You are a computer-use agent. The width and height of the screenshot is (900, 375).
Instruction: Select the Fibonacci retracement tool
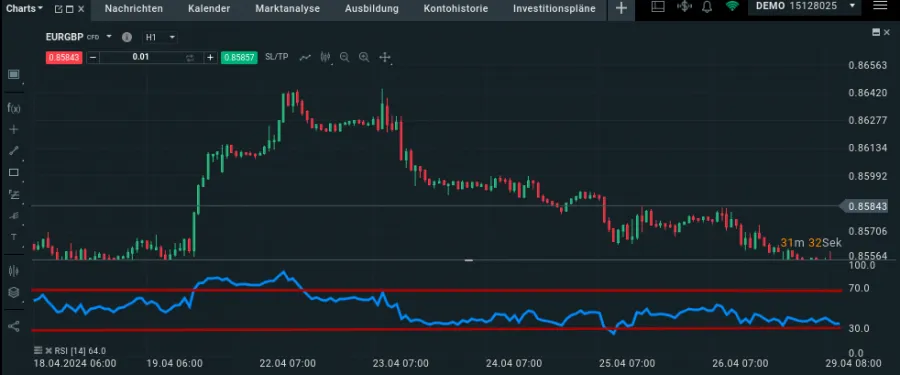(14, 194)
